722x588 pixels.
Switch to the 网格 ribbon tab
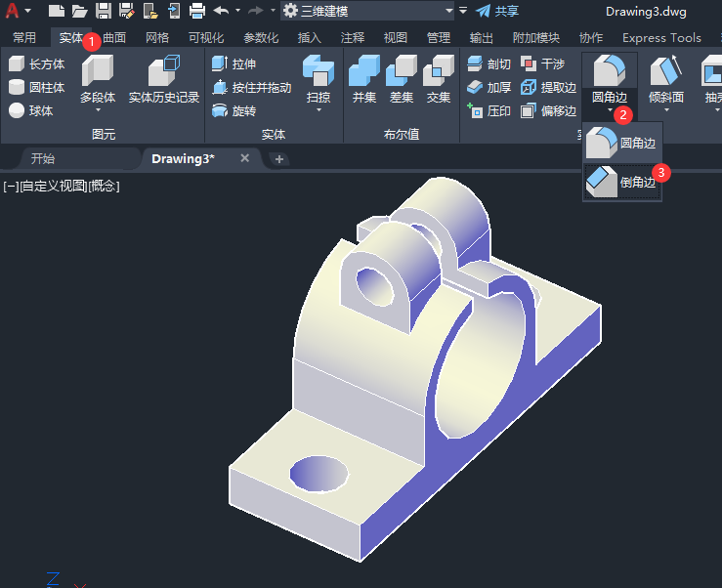[x=157, y=38]
